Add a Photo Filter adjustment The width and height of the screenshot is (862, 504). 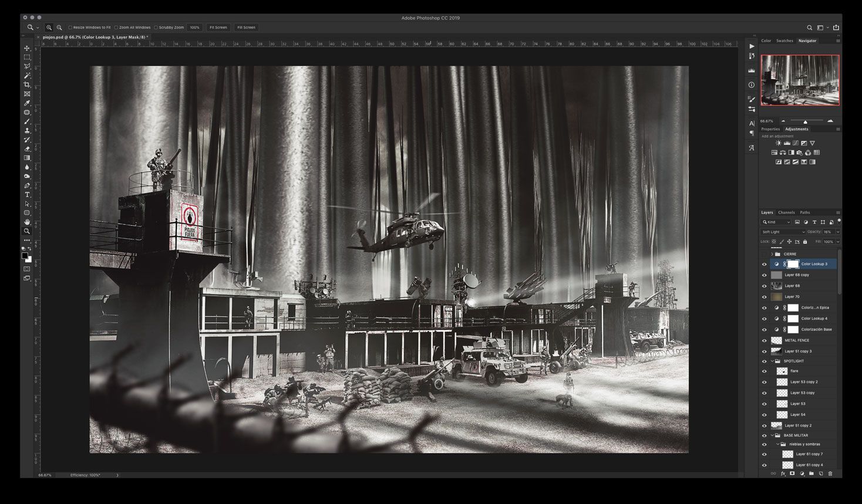point(800,153)
